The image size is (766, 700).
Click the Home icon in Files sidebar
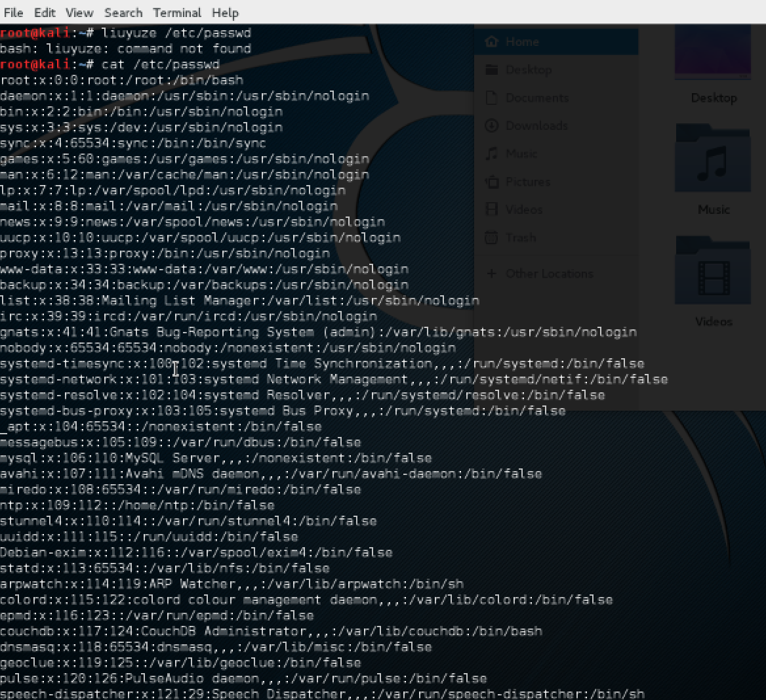click(x=491, y=41)
